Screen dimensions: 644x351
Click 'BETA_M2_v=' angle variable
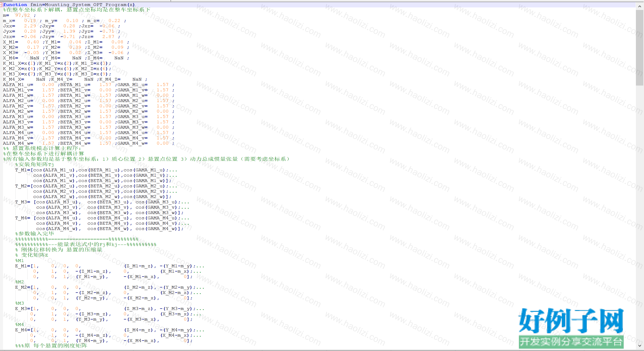75,106
